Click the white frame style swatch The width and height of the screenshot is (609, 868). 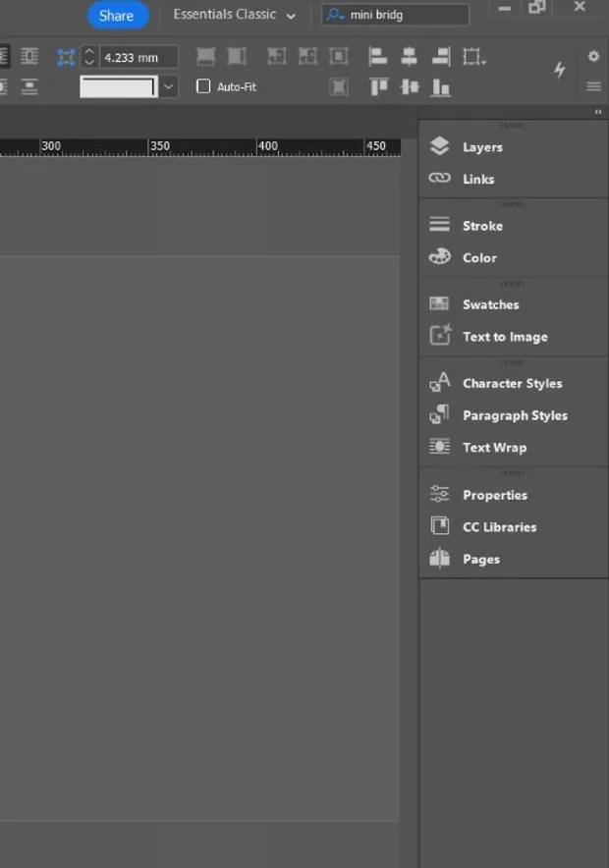pos(118,86)
